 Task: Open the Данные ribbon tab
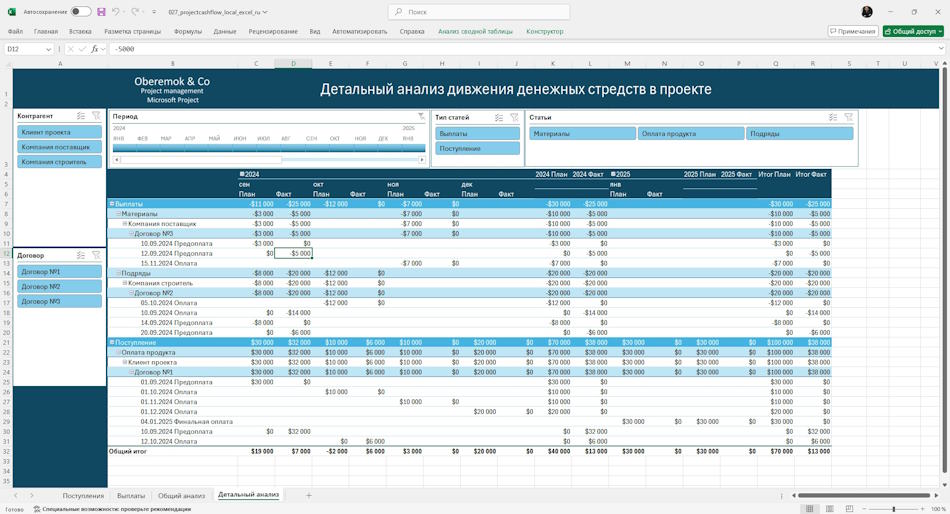pyautogui.click(x=225, y=31)
